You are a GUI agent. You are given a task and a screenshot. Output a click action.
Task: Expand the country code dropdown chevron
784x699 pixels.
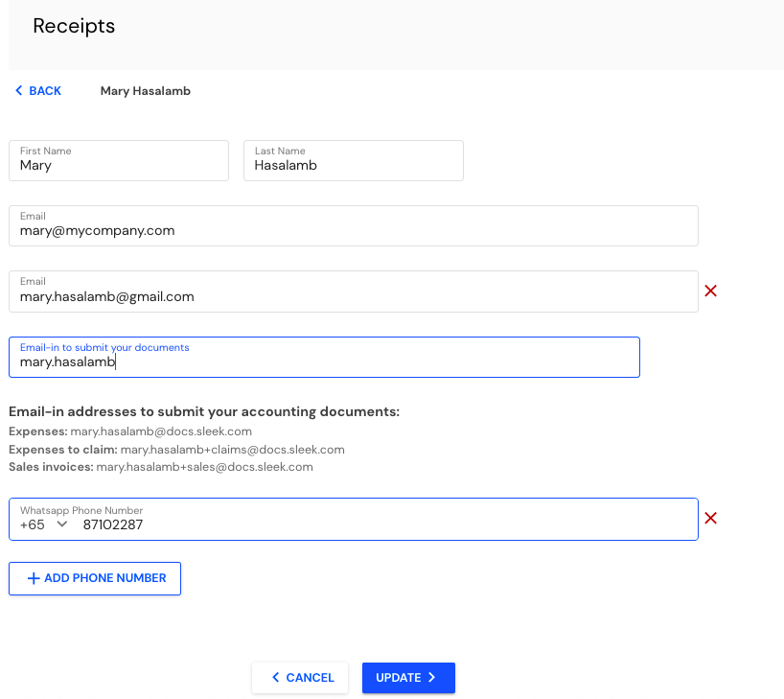tap(62, 524)
